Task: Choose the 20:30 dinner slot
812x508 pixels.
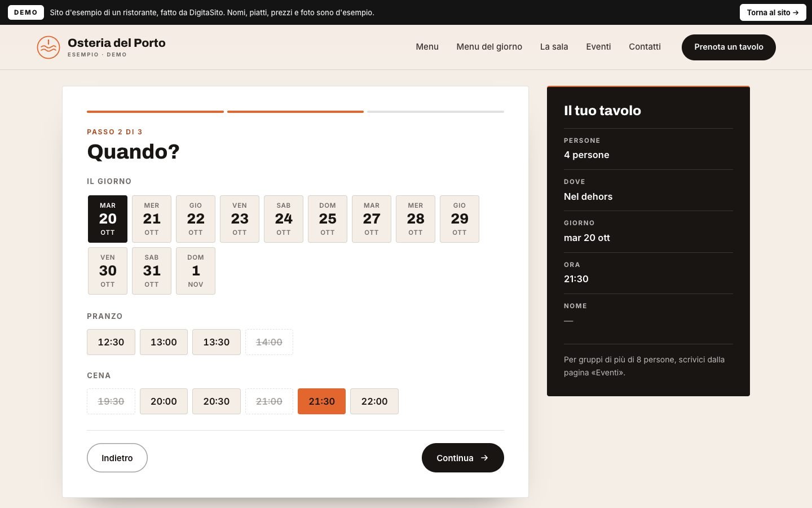Action: [217, 401]
